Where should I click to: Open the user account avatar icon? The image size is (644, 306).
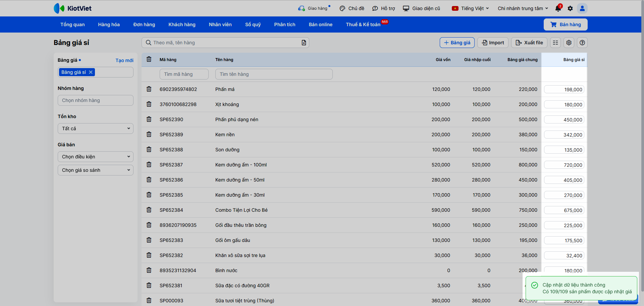pos(582,8)
